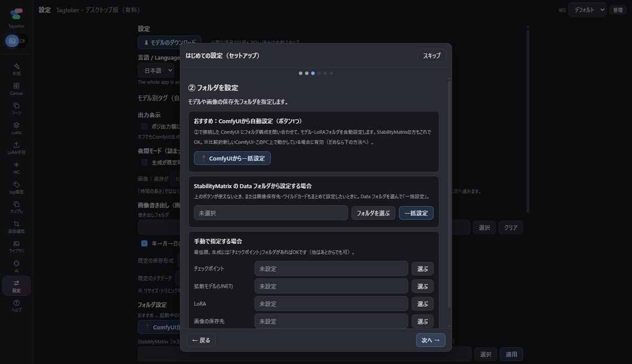Viewport: 632px width, 364px height.
Task: Click the 未選択 Data folder field
Action: tap(271, 213)
